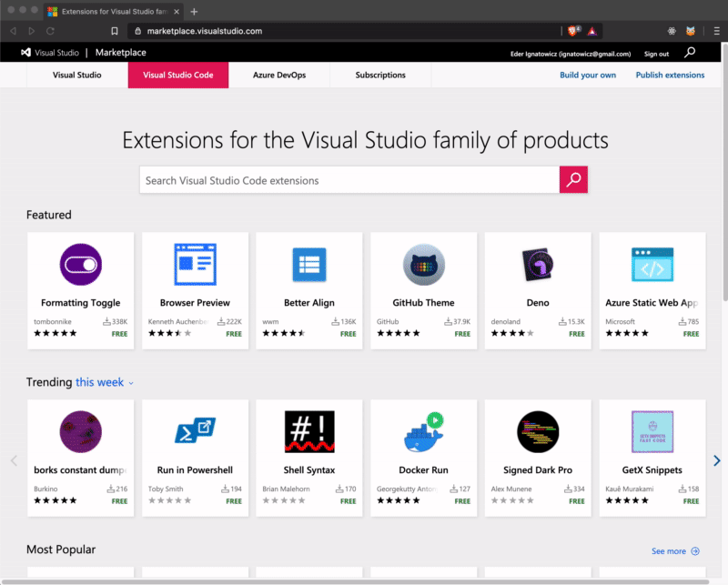Screen dimensions: 728x585
Task: Click the borks constant dumper icon
Action: (x=81, y=432)
